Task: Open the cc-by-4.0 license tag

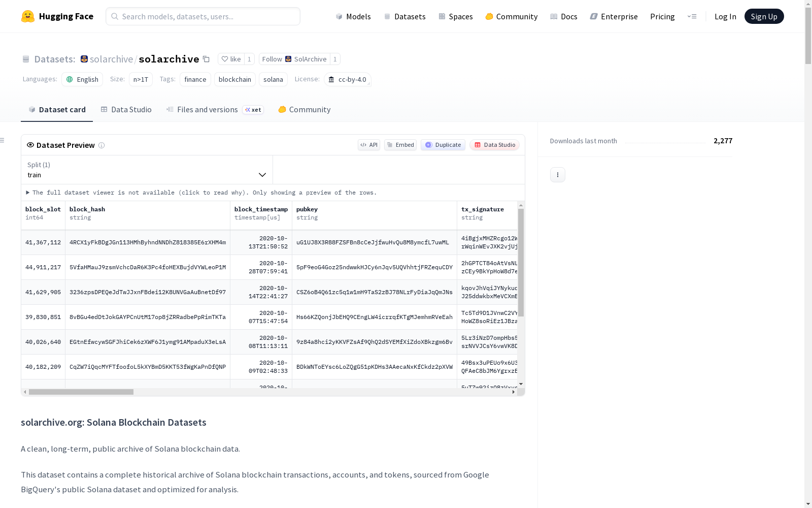Action: (x=348, y=79)
